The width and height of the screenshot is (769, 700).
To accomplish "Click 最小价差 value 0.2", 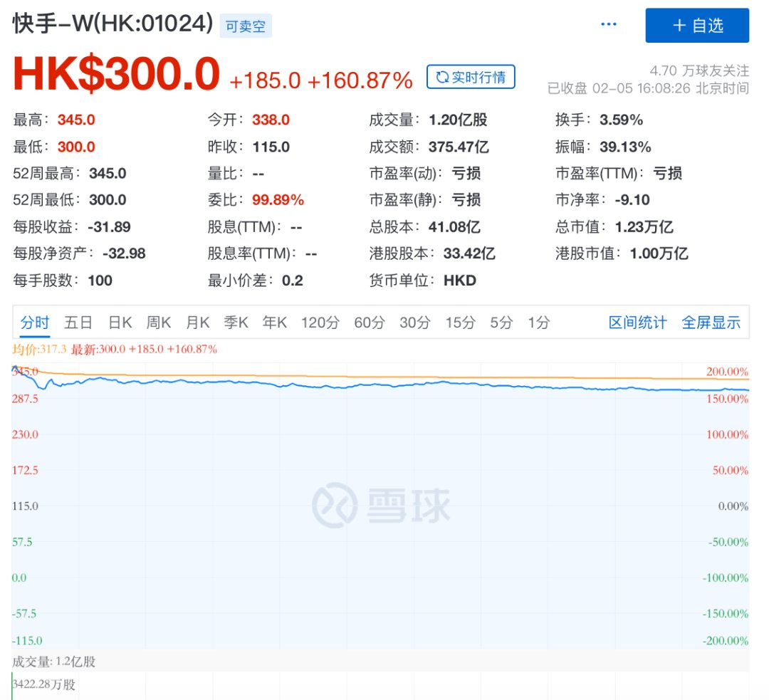I will pos(293,280).
